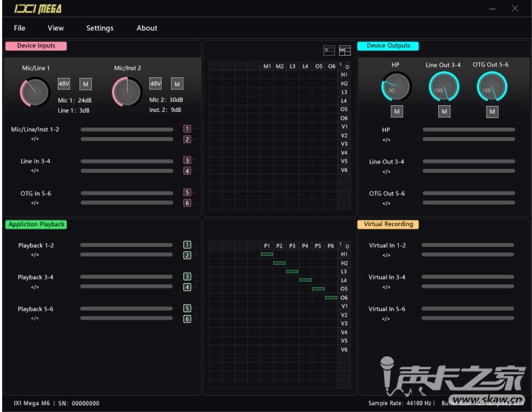This screenshot has width=532, height=412.
Task: Click the P2 to H2 routing node
Action: 279,263
